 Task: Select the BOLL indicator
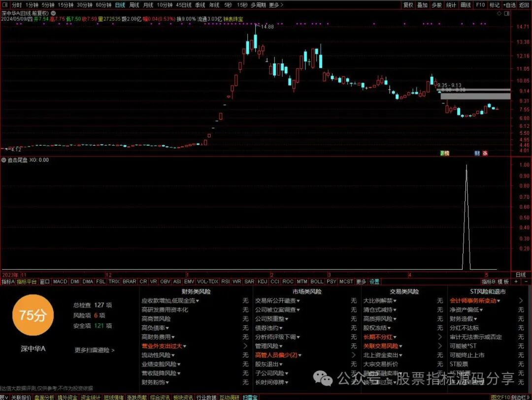317,281
